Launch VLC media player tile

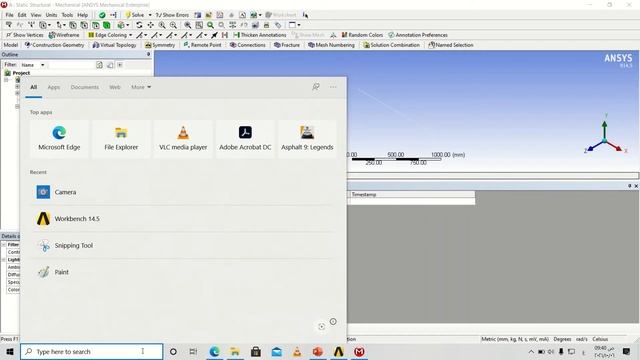(x=183, y=139)
